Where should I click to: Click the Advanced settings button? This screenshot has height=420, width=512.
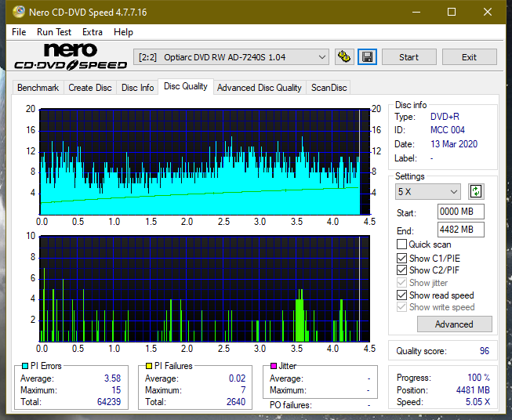[454, 324]
